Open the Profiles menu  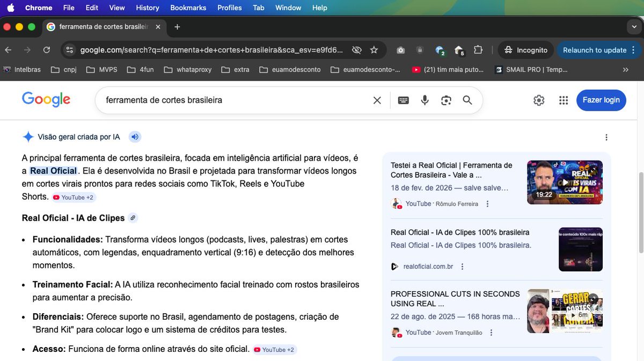click(230, 8)
